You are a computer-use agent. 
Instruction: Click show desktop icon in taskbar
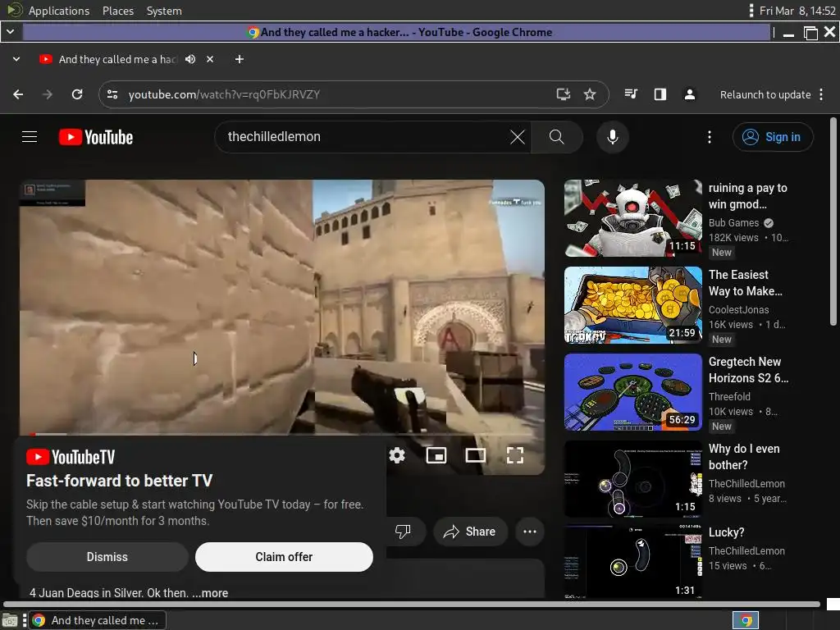coord(10,621)
